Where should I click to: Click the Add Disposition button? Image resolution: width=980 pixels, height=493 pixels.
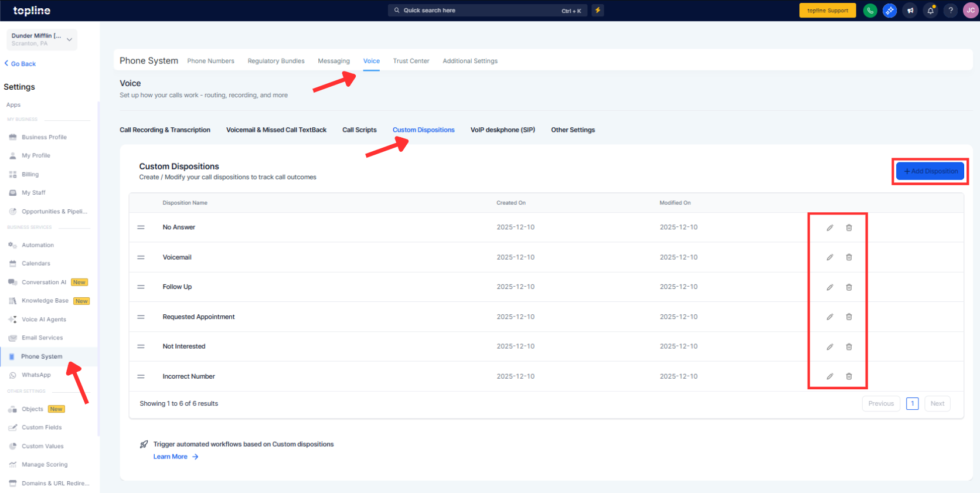[x=930, y=171]
